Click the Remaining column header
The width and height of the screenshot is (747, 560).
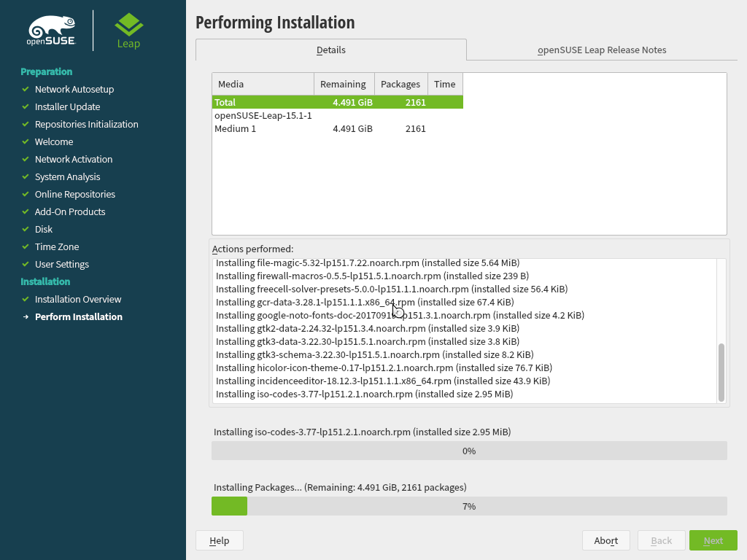[x=344, y=85]
